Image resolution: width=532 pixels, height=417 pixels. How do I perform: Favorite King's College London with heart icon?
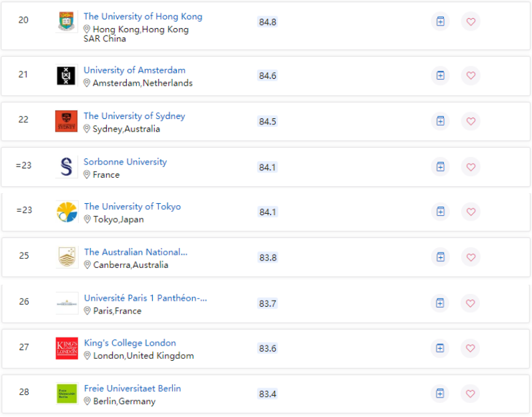click(x=471, y=347)
